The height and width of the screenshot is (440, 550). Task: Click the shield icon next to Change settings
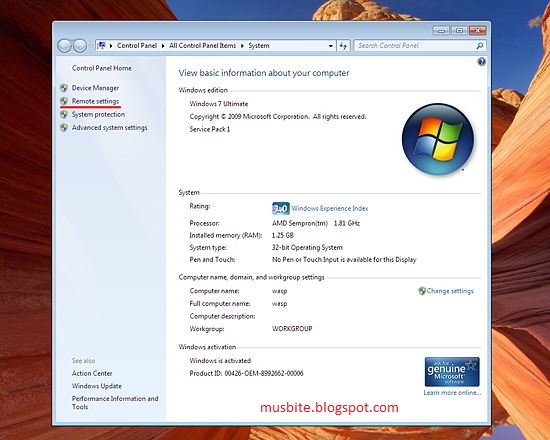(422, 291)
